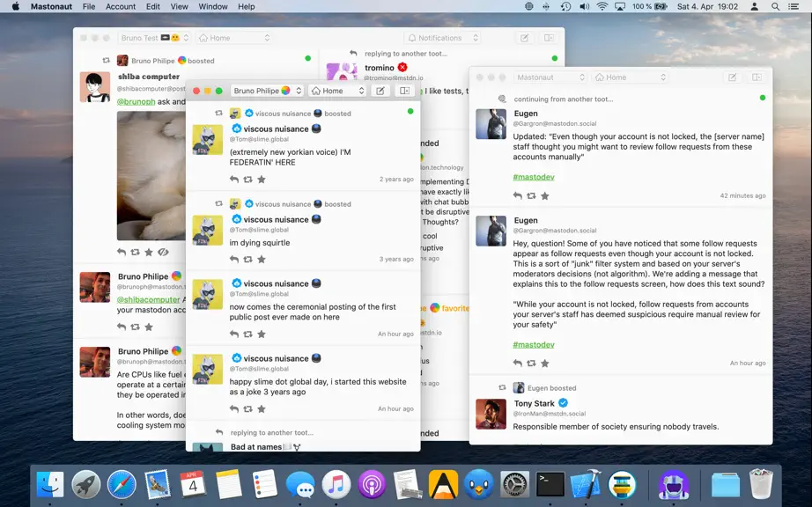Toggle sensitive media on shiba computer post
Viewport: 812px width, 507px height.
(x=163, y=252)
